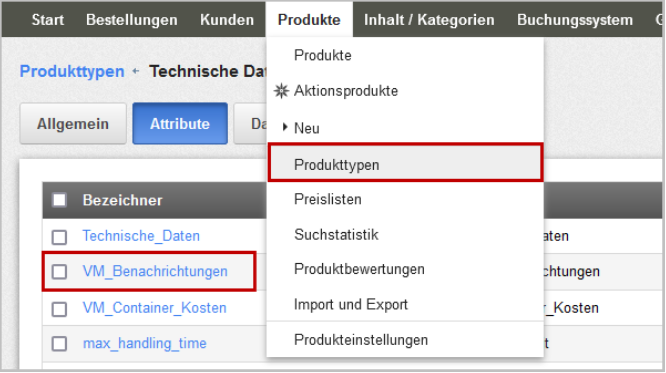Click the back arrow next to Produkttypen
The width and height of the screenshot is (666, 373).
point(135,71)
